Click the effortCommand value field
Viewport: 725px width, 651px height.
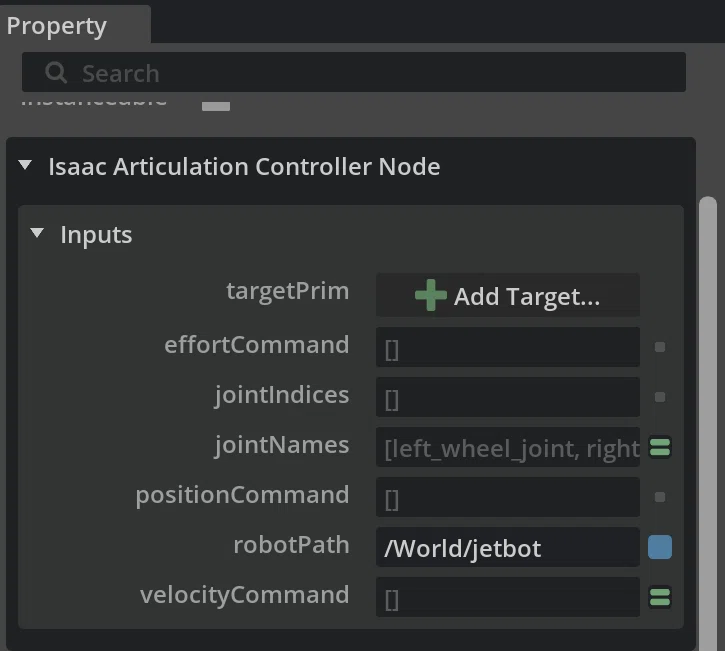(508, 347)
